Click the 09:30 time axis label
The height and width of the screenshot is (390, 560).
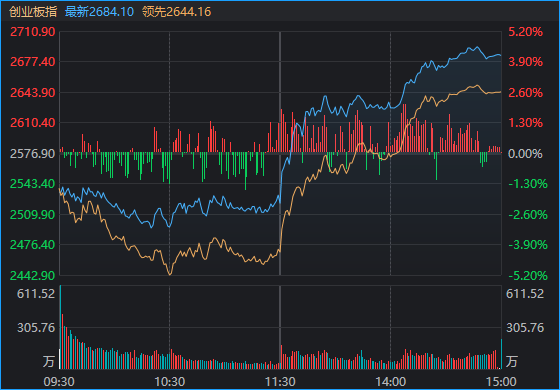click(x=59, y=382)
